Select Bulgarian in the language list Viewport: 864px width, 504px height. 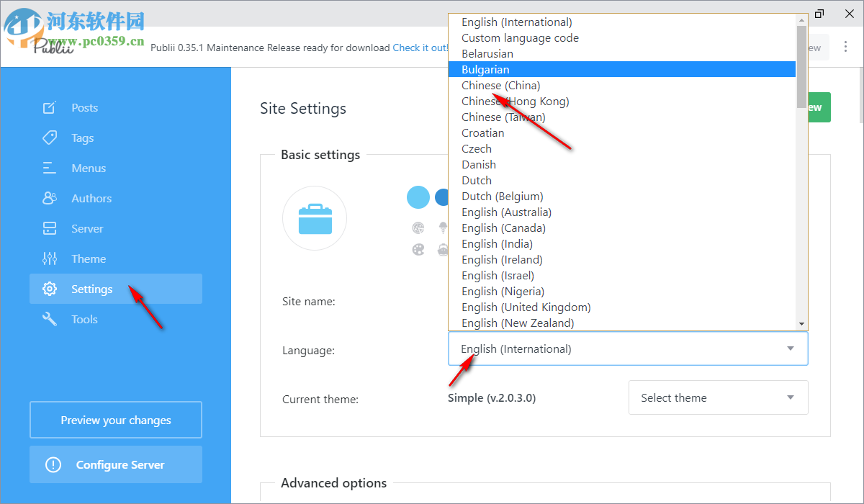485,70
